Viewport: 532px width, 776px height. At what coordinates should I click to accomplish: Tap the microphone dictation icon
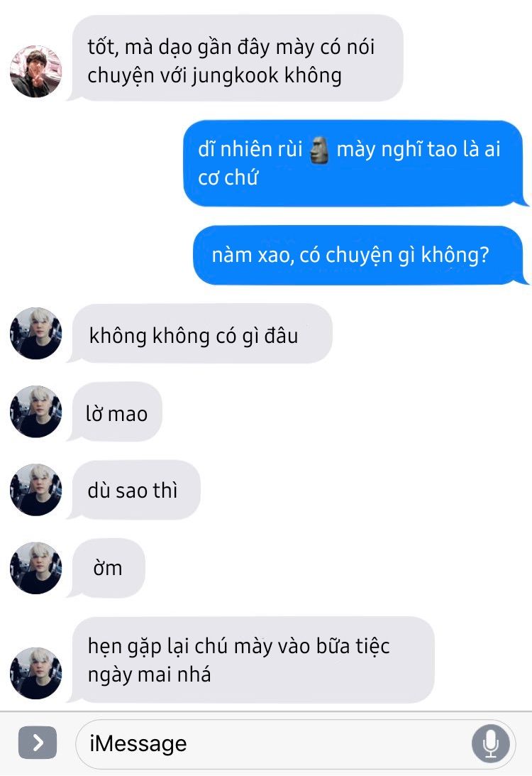coord(490,744)
